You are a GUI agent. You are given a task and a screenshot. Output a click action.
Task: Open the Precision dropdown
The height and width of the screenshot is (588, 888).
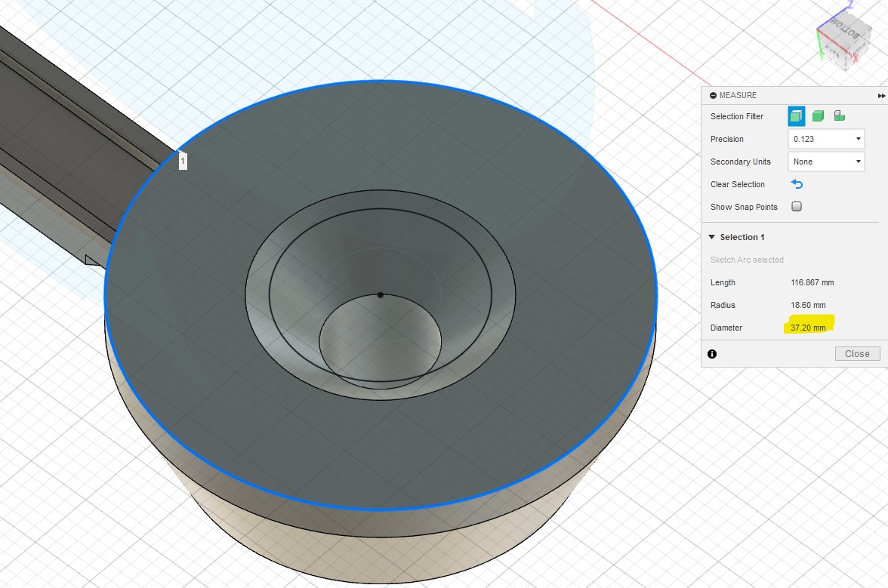826,139
